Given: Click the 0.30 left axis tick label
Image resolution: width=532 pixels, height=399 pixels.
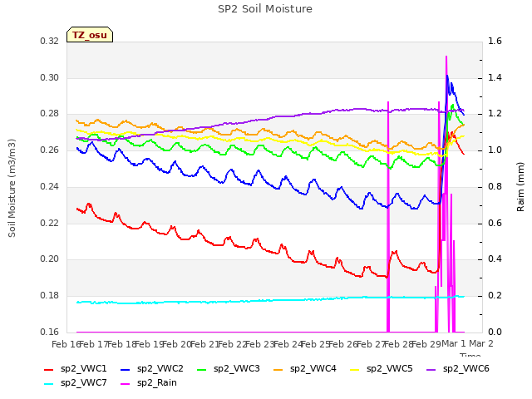Looking at the screenshot, I should (49, 77).
